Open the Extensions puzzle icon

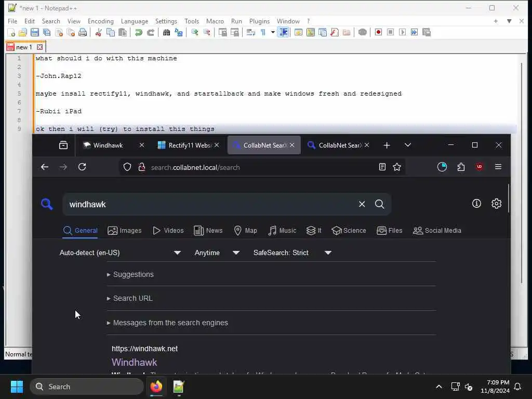coord(461,167)
